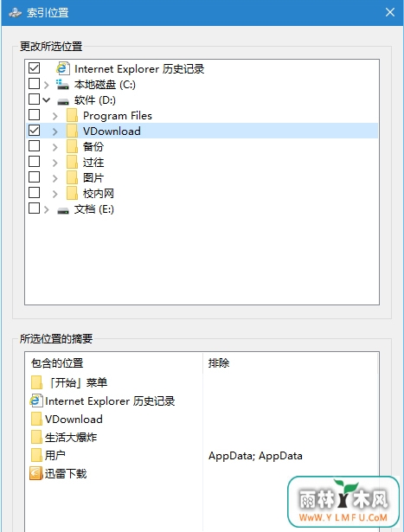The width and height of the screenshot is (404, 532).
Task: Click the 生活大爆炸 folder icon in summary
Action: (36, 437)
